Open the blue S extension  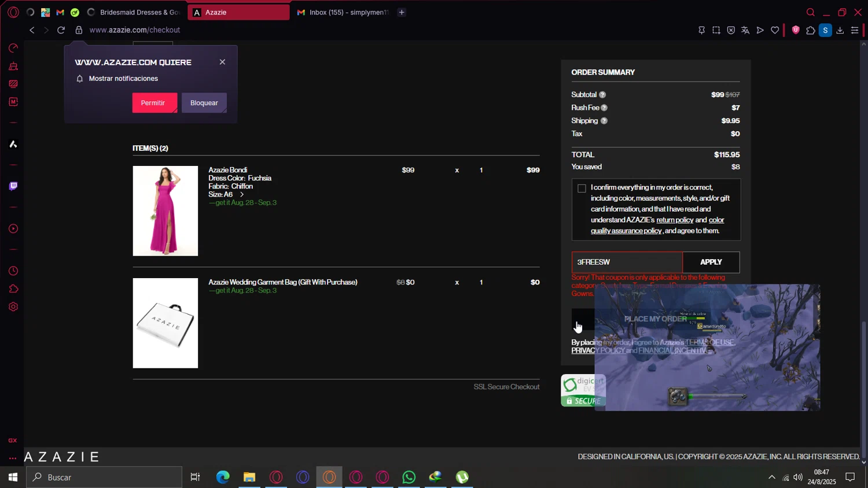click(x=826, y=30)
